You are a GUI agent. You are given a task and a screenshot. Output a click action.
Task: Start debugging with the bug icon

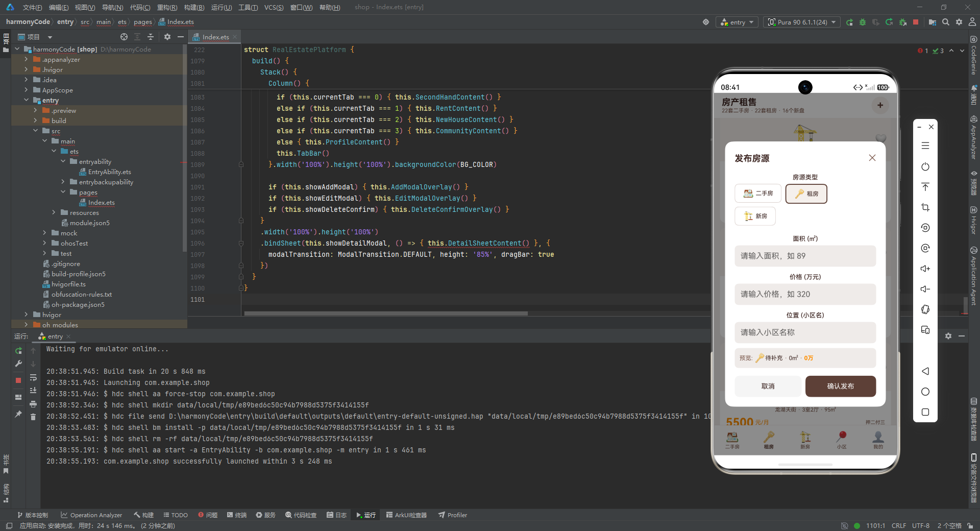pos(863,22)
